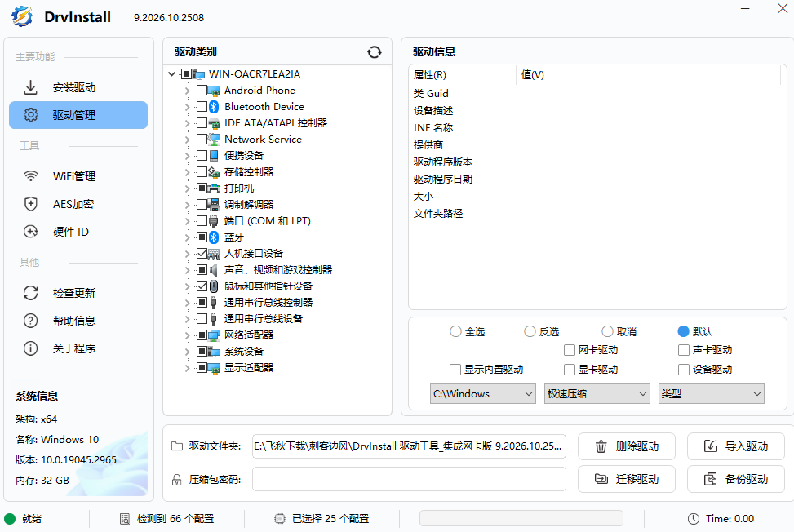Select the 反选 radio button

click(x=530, y=331)
